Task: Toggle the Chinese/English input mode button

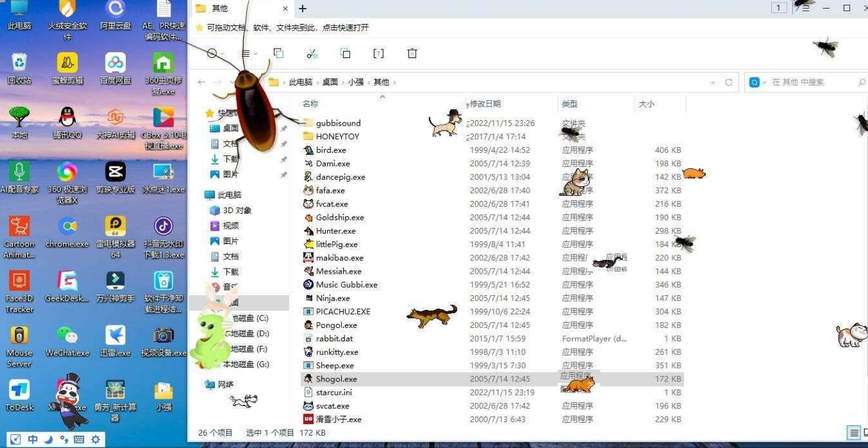Action: [33, 439]
